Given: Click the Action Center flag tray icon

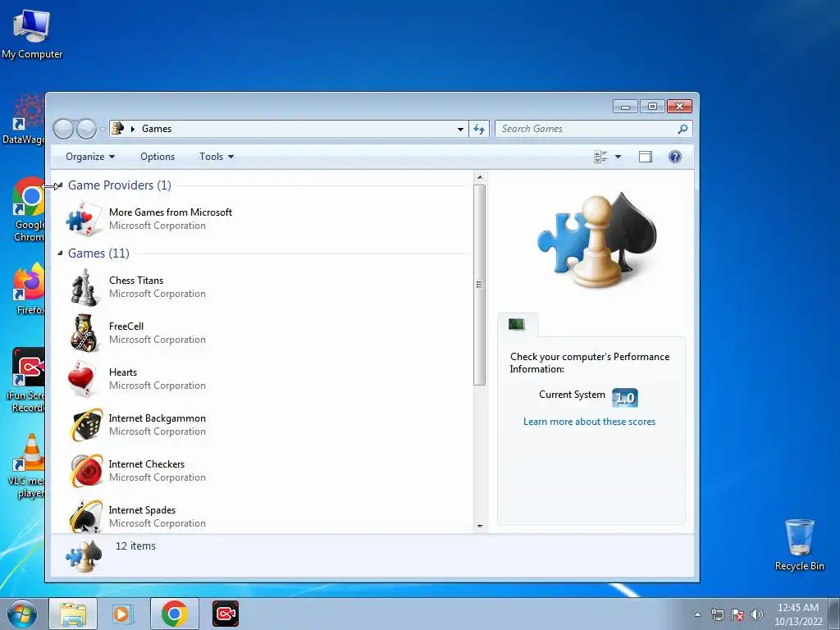Looking at the screenshot, I should click(x=737, y=614).
